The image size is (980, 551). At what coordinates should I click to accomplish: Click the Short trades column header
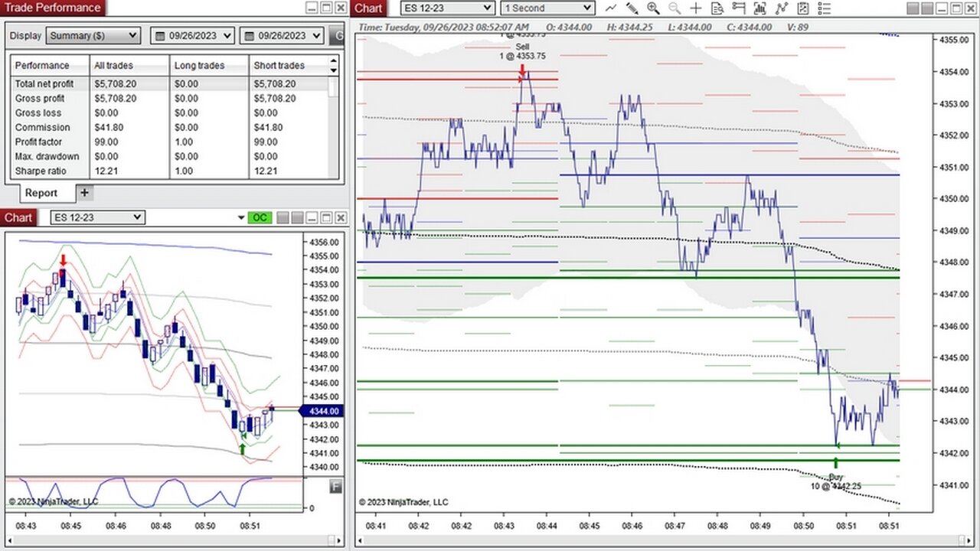[x=289, y=65]
